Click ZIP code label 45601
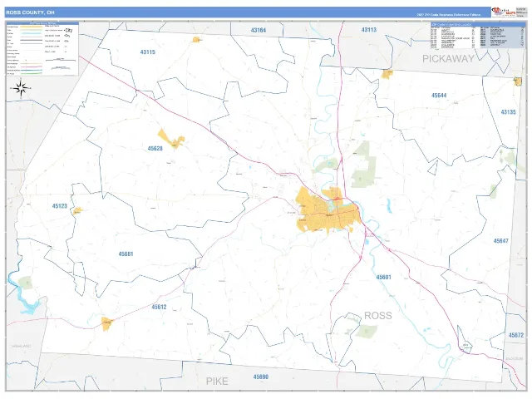 click(384, 277)
